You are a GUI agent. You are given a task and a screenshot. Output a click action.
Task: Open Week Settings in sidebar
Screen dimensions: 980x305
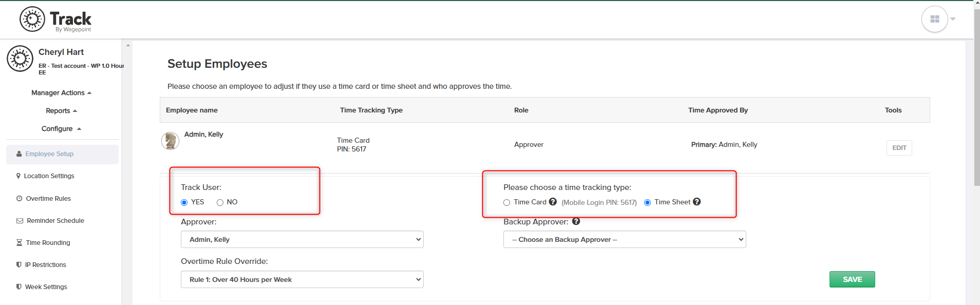(46, 287)
